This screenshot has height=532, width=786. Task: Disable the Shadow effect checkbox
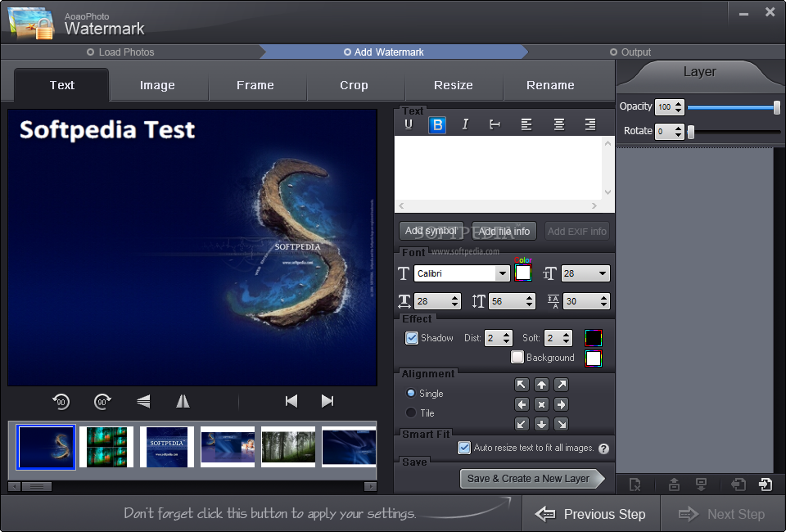tap(412, 338)
